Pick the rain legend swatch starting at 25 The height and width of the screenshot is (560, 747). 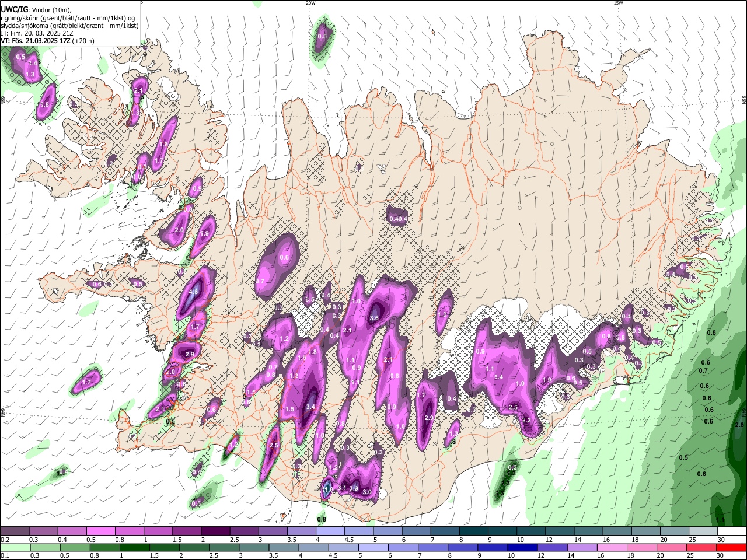(701, 547)
